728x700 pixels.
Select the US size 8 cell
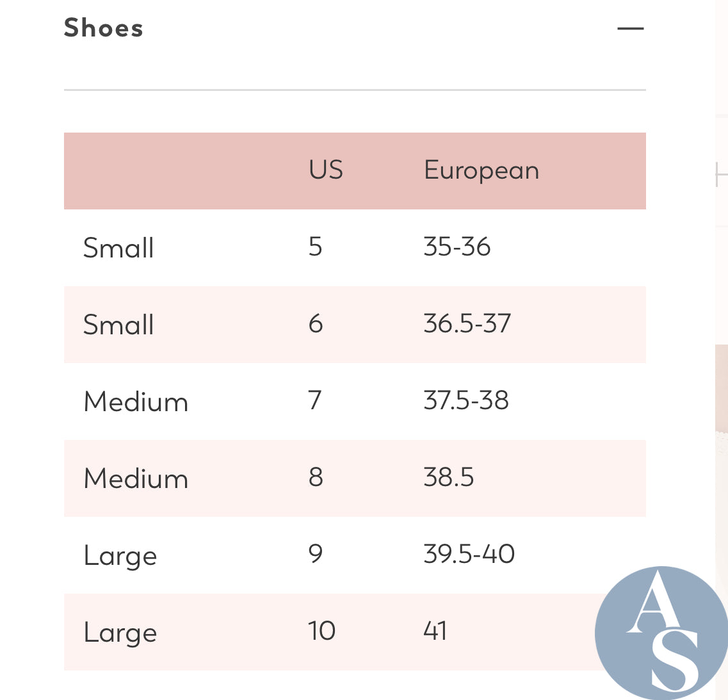316,477
